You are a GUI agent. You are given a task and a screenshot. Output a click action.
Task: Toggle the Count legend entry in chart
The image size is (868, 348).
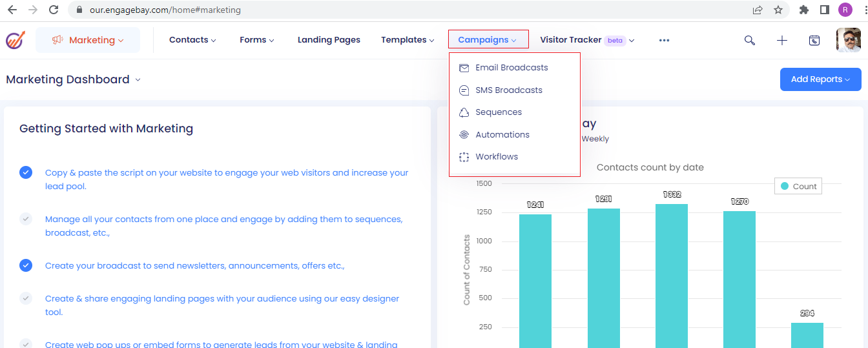point(798,186)
